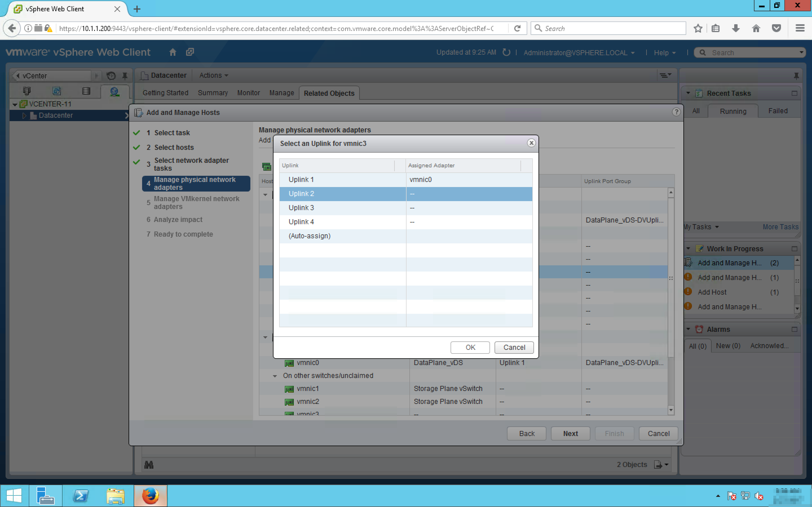The image size is (812, 507).
Task: Open the Storage inventory tab icon
Action: [86, 91]
